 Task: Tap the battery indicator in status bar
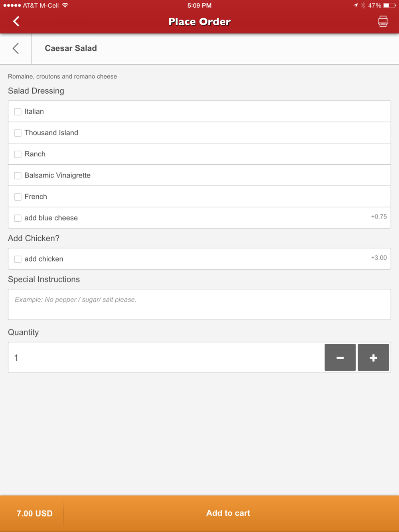point(389,6)
